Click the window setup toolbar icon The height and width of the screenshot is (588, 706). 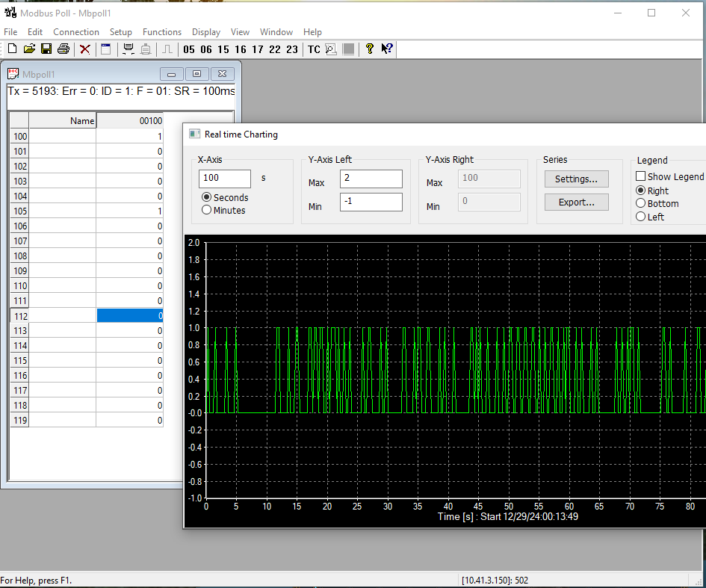[x=106, y=49]
